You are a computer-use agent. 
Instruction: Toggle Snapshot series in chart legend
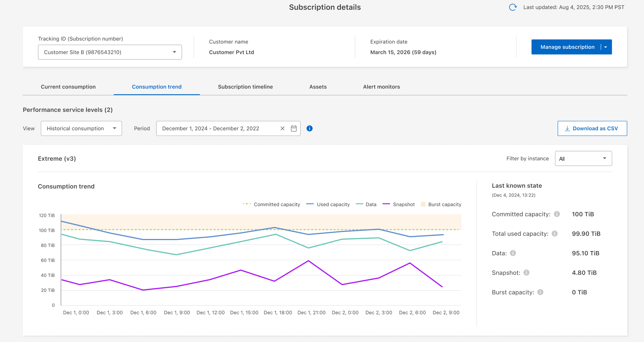403,205
